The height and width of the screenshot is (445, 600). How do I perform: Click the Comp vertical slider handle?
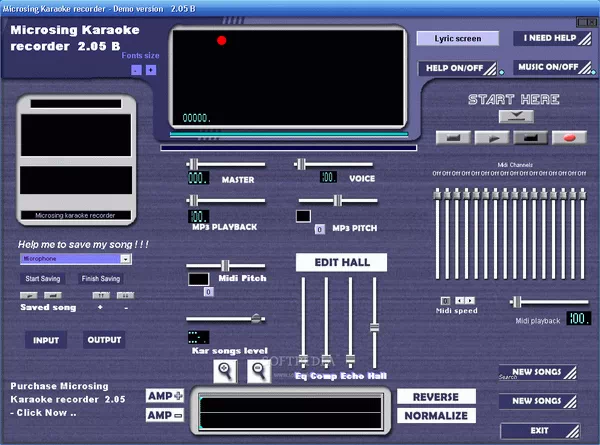coord(326,360)
